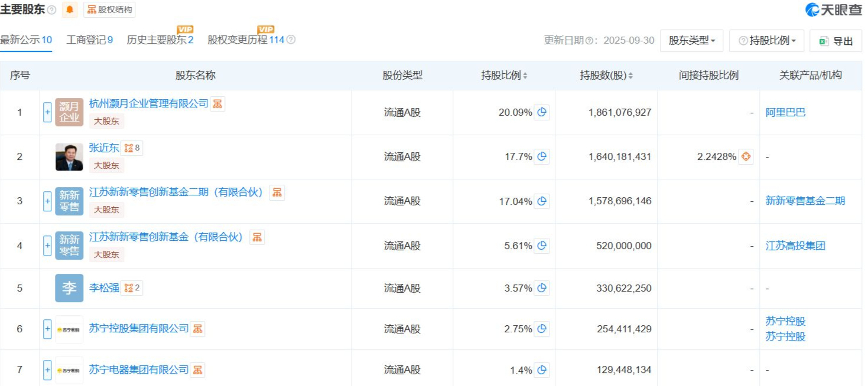Switch to the 工商登记 tab
The image size is (868, 386).
(89, 40)
